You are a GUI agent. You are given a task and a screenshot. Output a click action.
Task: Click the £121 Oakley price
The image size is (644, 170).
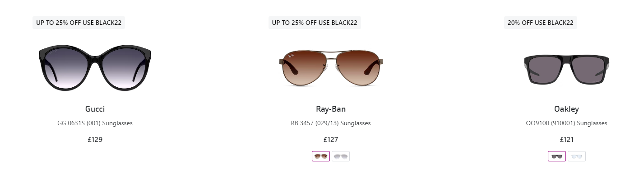point(566,139)
